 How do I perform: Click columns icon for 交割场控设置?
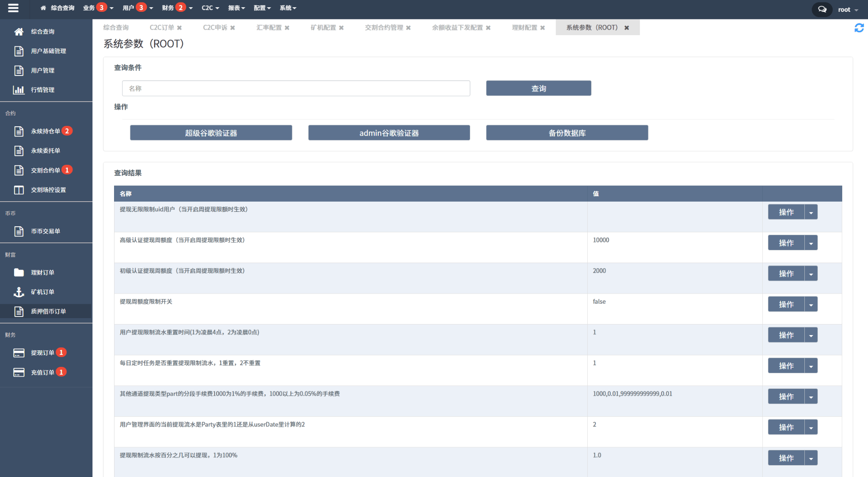19,190
